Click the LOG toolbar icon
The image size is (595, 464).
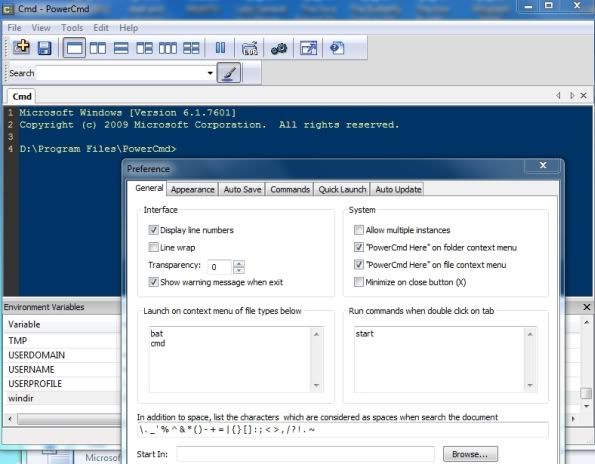pyautogui.click(x=249, y=48)
